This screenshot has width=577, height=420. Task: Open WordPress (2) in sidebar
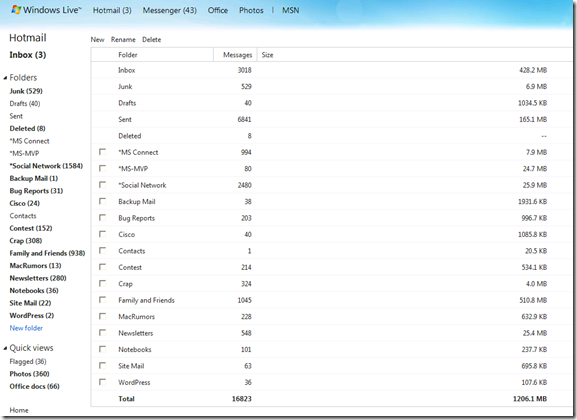point(32,315)
